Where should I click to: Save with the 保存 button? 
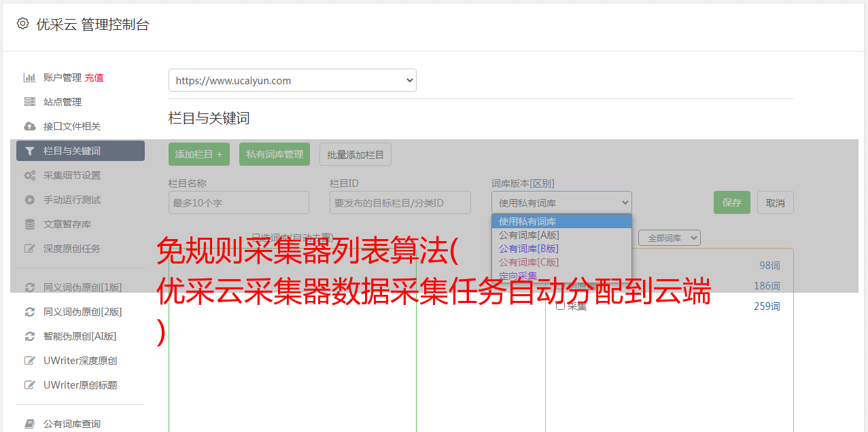pos(732,202)
